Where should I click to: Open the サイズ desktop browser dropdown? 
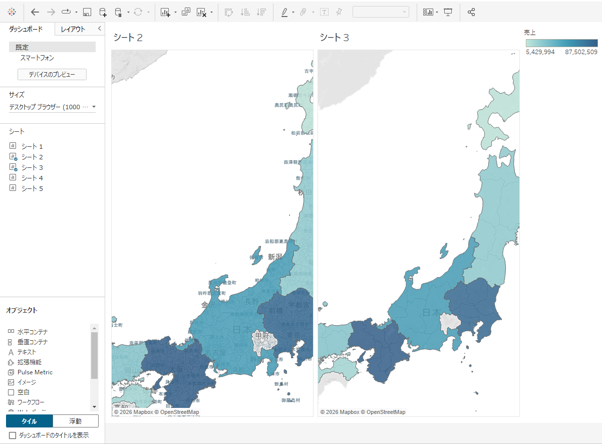[x=52, y=107]
